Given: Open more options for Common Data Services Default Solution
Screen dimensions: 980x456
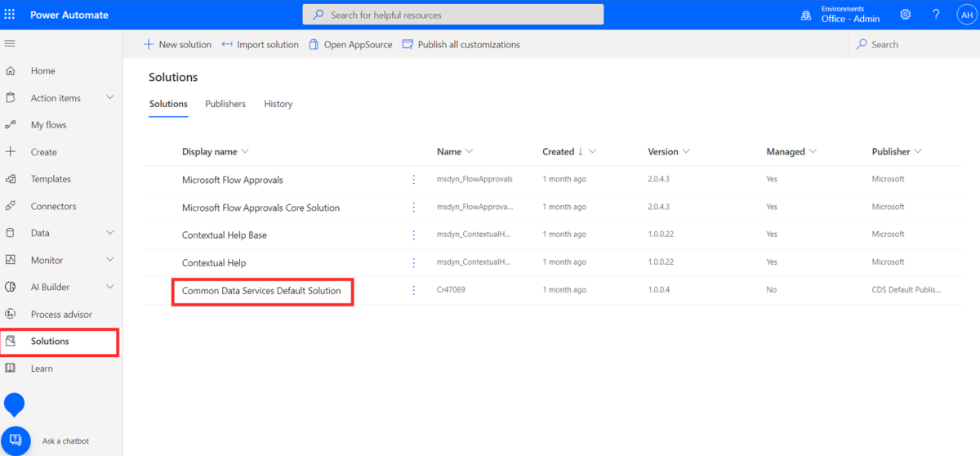Looking at the screenshot, I should [x=414, y=290].
